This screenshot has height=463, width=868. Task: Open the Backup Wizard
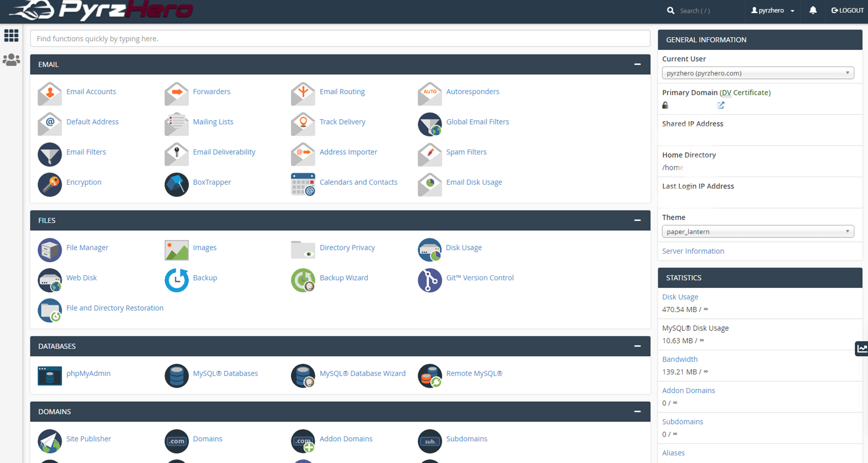(344, 277)
